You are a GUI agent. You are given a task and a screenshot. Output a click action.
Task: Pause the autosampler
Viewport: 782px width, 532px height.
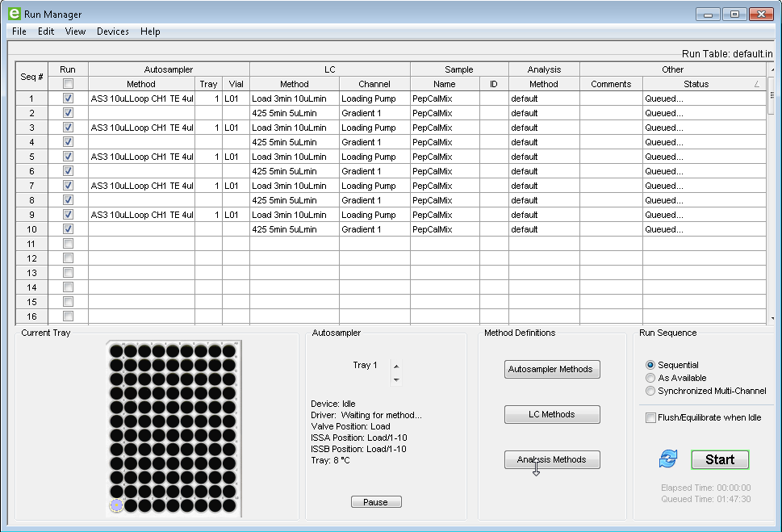pyautogui.click(x=375, y=502)
